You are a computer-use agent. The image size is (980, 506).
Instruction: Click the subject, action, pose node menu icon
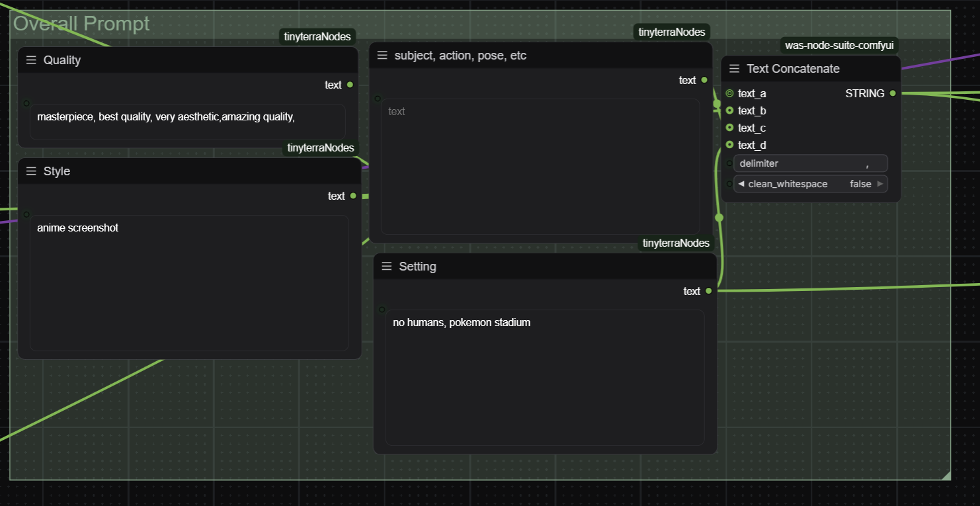click(382, 56)
